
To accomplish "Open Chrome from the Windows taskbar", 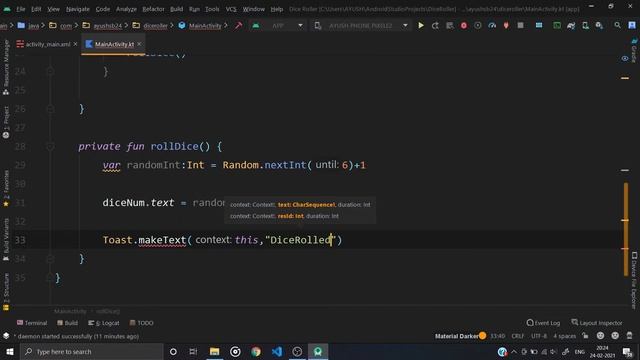I will click(256, 351).
